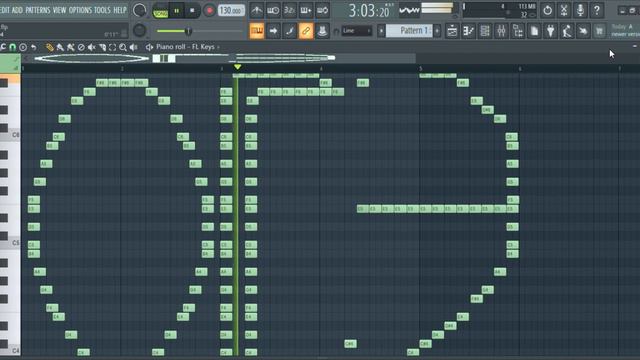Screen dimensions: 640x360
Task: Select the magnifier Zoom tool
Action: [123, 47]
